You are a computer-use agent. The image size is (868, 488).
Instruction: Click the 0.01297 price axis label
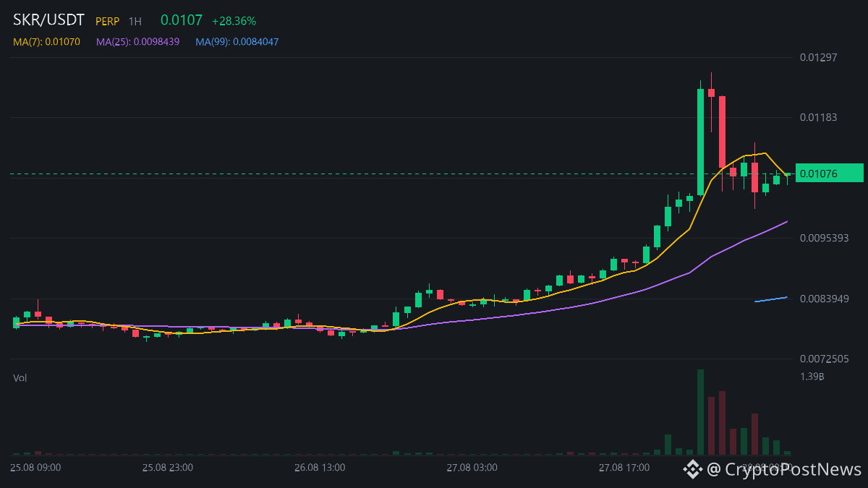click(818, 57)
